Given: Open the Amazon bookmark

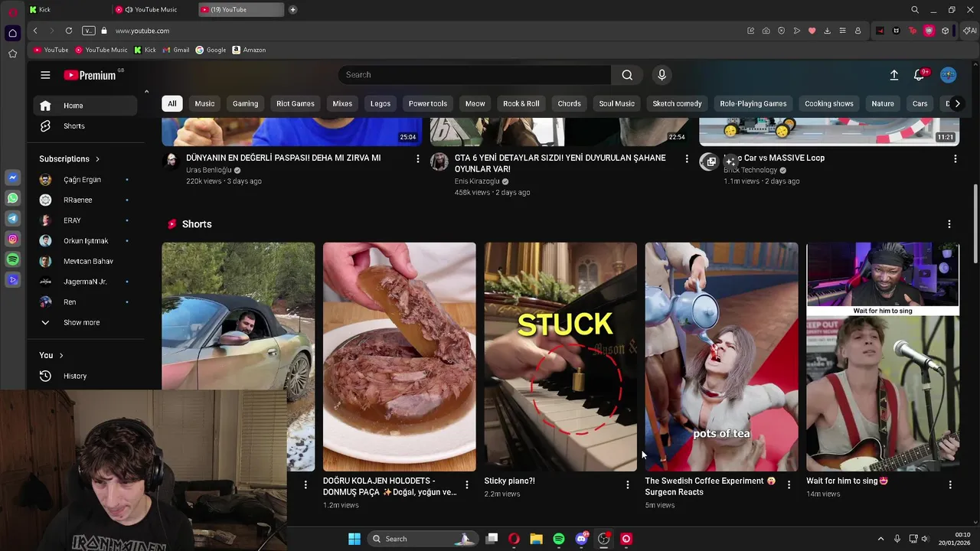Looking at the screenshot, I should click(249, 51).
